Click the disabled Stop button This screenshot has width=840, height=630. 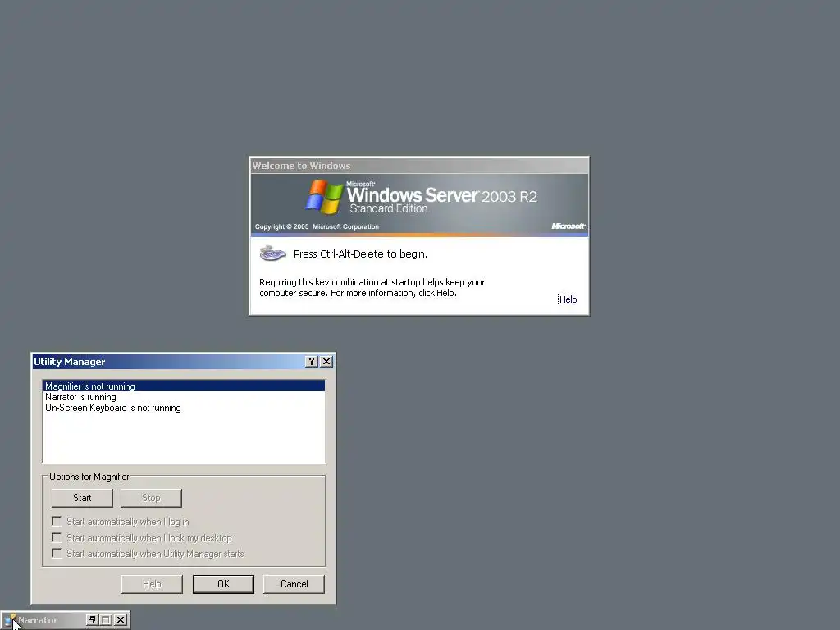pos(151,498)
